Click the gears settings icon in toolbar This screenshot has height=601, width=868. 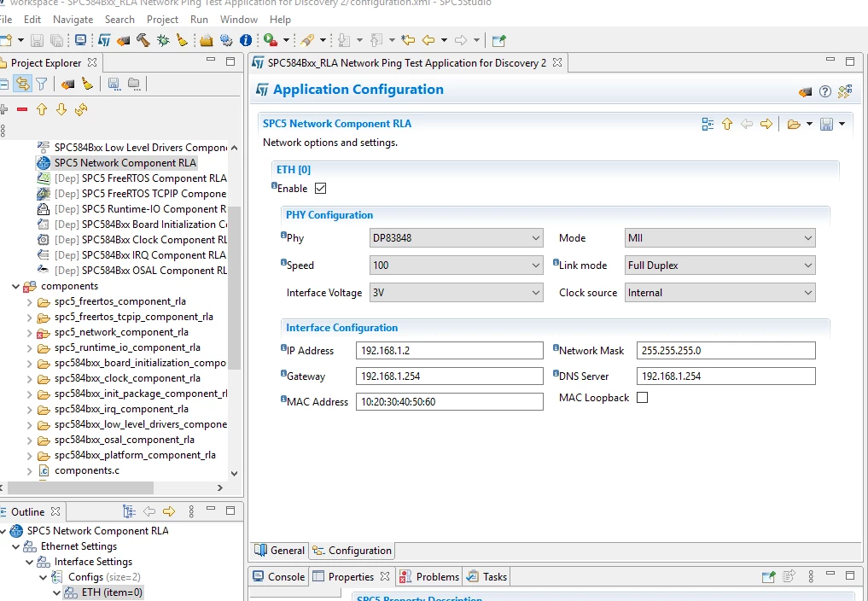click(226, 40)
